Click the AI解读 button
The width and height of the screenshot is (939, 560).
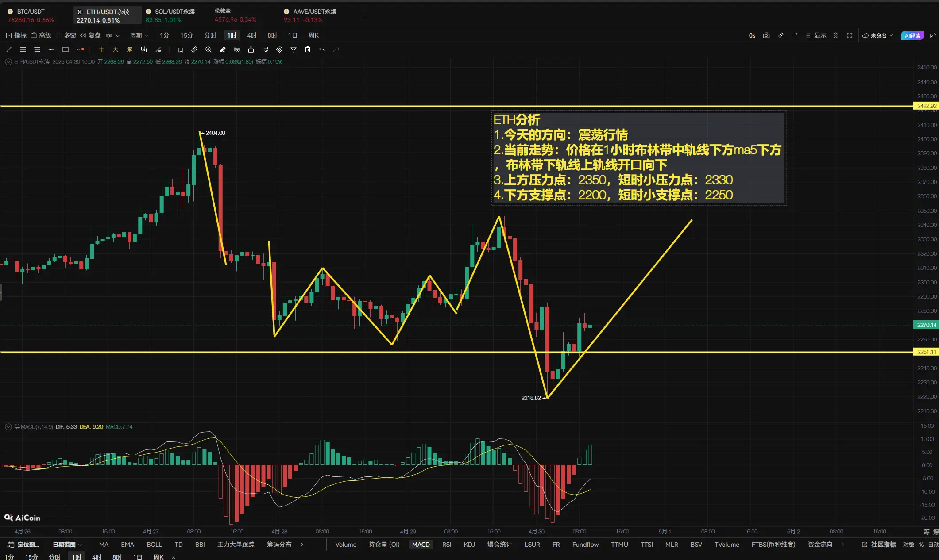pyautogui.click(x=912, y=35)
